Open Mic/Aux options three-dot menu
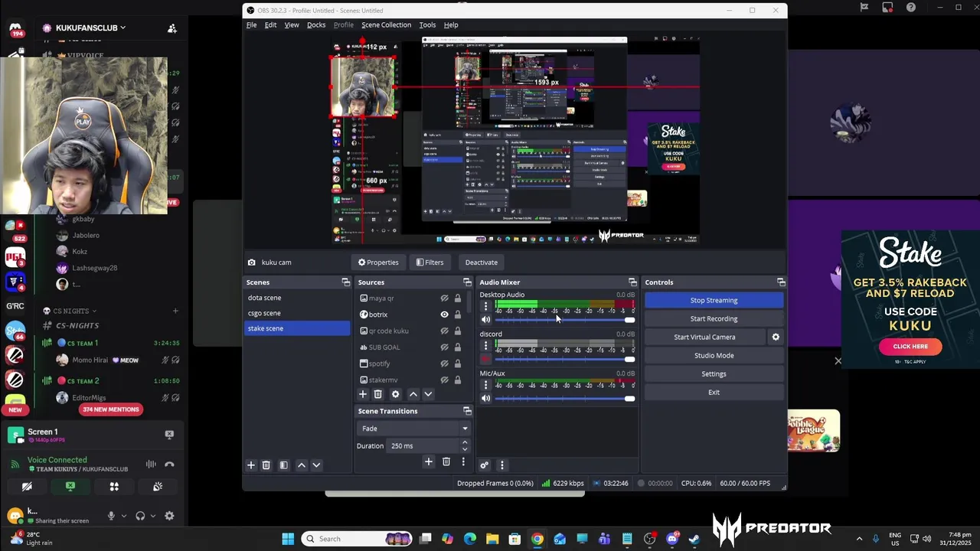Screen dimensions: 980x551 click(485, 385)
